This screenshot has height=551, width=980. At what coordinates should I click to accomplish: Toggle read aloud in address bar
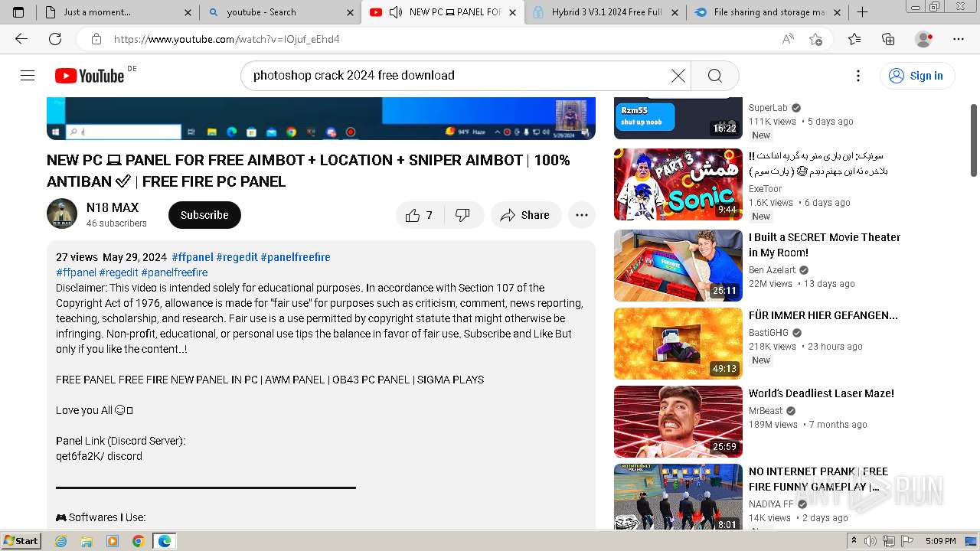tap(787, 39)
